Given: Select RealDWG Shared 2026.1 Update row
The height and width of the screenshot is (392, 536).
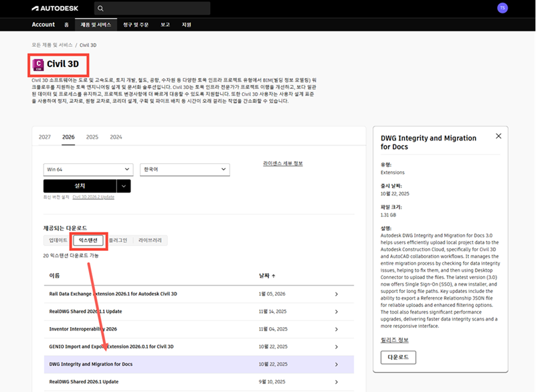Looking at the screenshot, I should pyautogui.click(x=199, y=382).
